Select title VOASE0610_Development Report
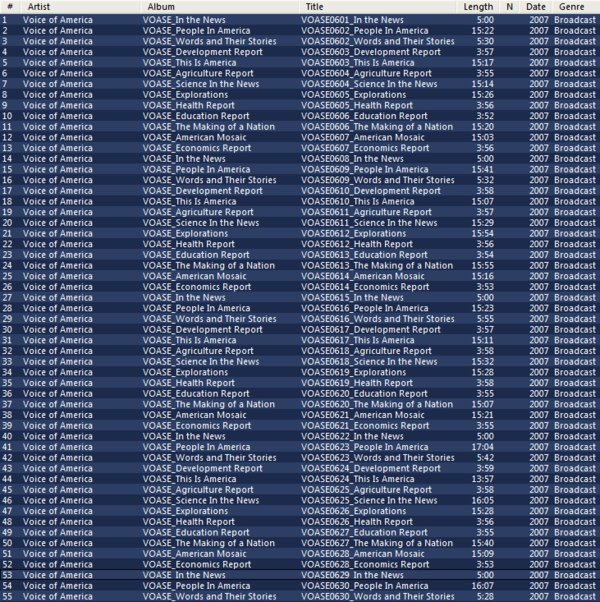The width and height of the screenshot is (600, 602). (x=371, y=191)
